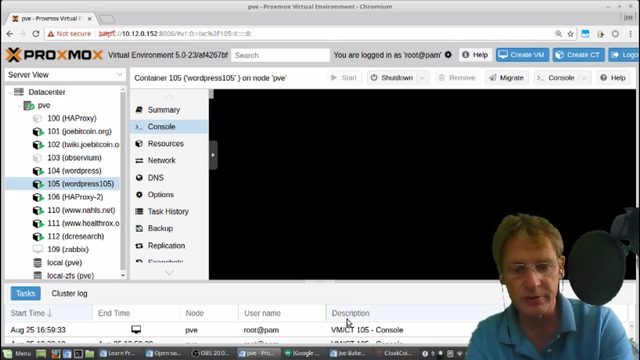The image size is (640, 360).
Task: Click the browser address bar
Action: 310,34
